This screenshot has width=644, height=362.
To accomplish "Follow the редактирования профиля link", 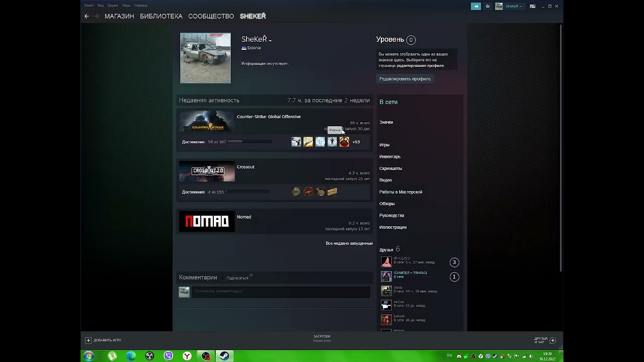I will tap(420, 65).
